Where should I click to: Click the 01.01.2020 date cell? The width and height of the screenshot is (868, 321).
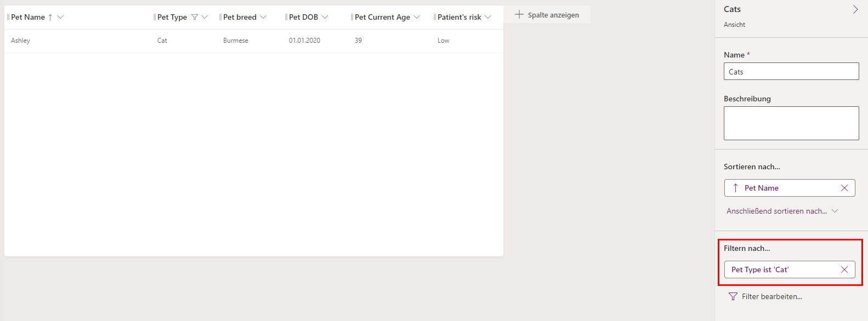[x=304, y=41]
